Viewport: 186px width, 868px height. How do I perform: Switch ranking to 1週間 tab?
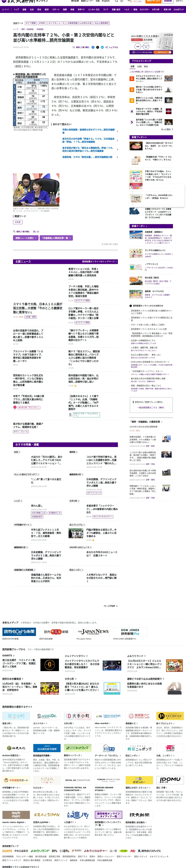pos(139,66)
